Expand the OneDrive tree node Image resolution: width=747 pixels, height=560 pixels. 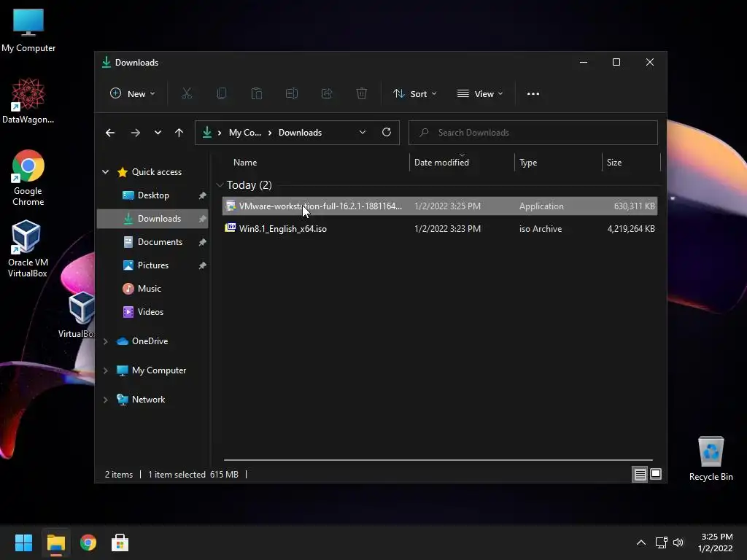[x=105, y=341]
